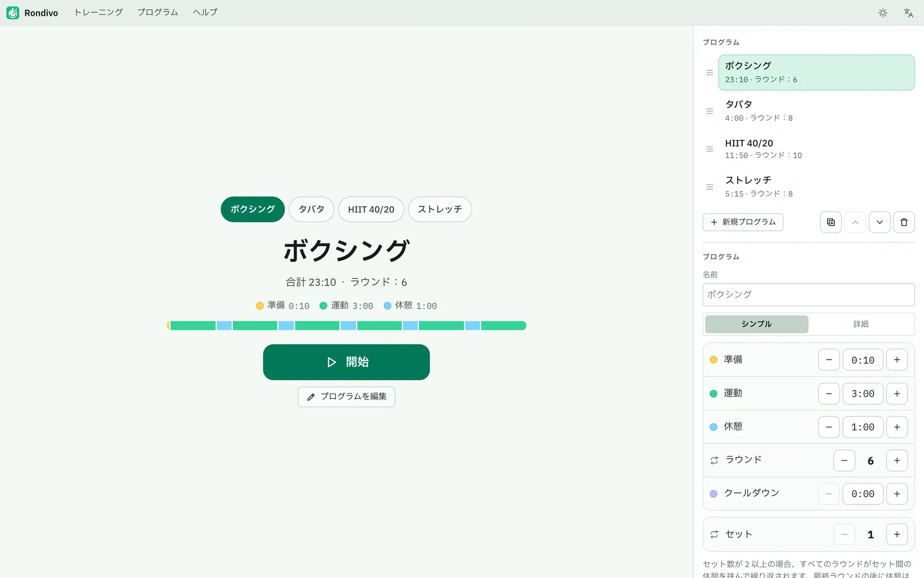The width and height of the screenshot is (924, 578).
Task: Open the プログラム menu in the top bar
Action: coord(158,12)
